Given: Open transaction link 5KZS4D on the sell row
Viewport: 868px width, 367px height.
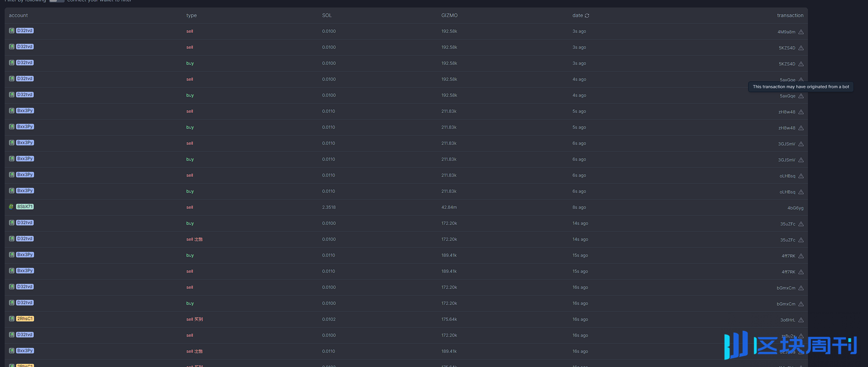Looking at the screenshot, I should 787,48.
